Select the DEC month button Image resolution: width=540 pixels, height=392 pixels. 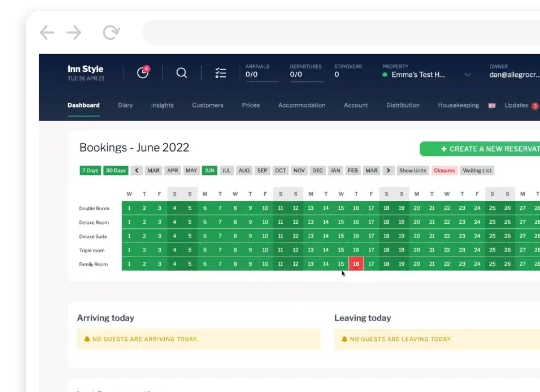click(318, 171)
